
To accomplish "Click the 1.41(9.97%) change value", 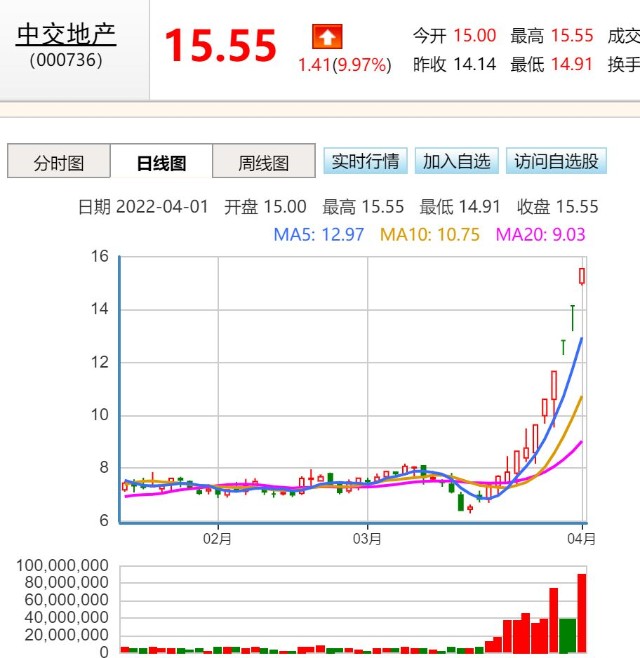I will 345,65.
